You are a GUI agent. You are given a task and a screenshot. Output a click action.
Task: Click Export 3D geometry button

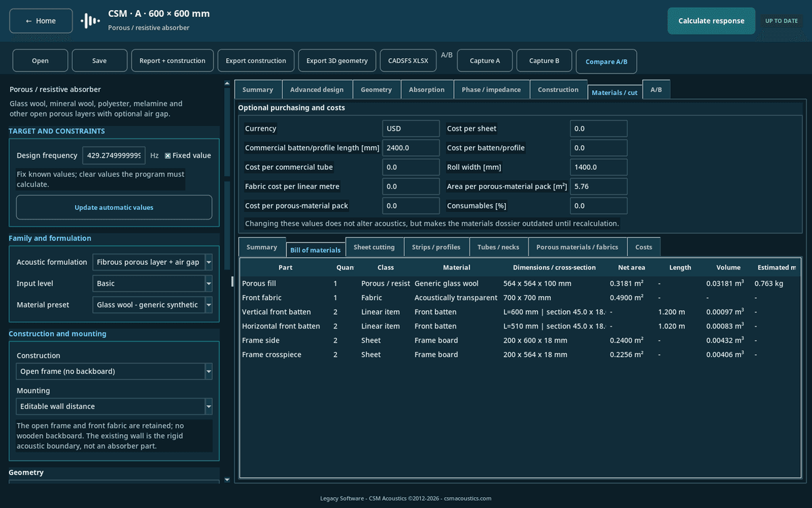pyautogui.click(x=337, y=60)
